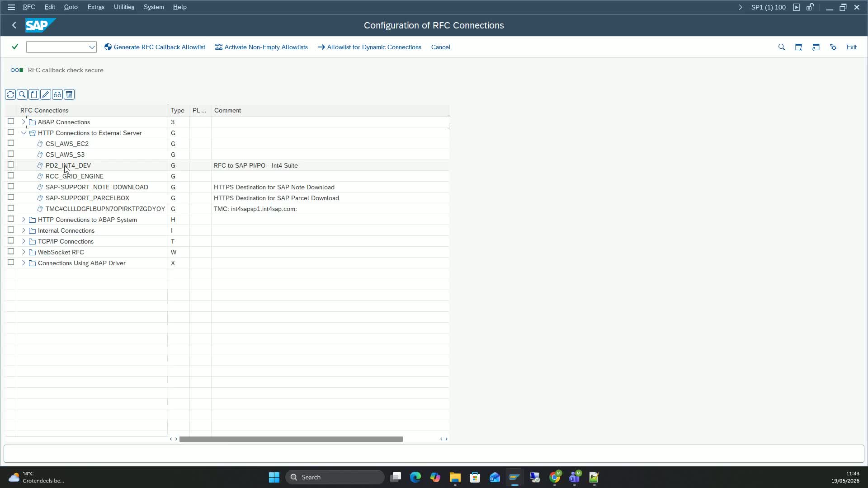
Task: Open Google Chrome from taskbar
Action: [x=555, y=477]
